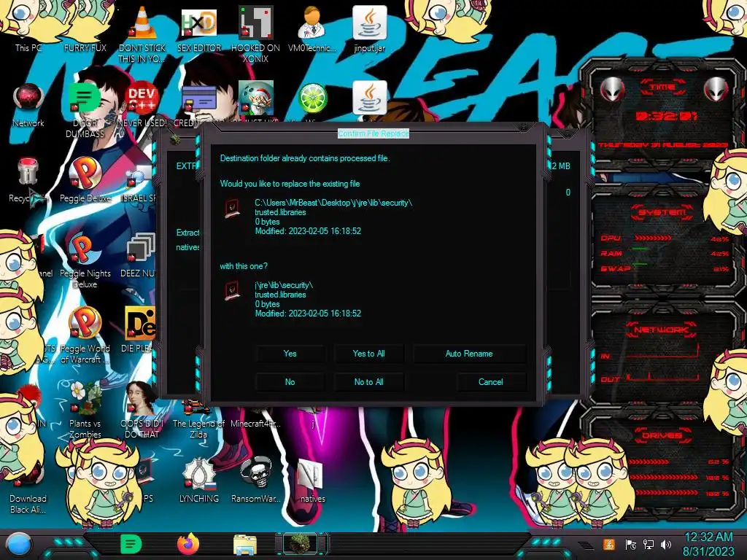Click the RAM usage bar on the System widget
The image size is (747, 560).
(640, 249)
